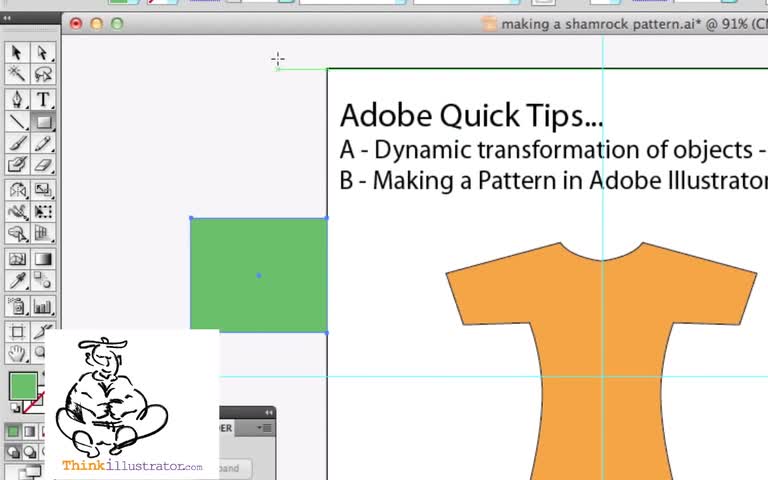Pick the Magic Wand tool
The height and width of the screenshot is (480, 768).
click(x=17, y=74)
